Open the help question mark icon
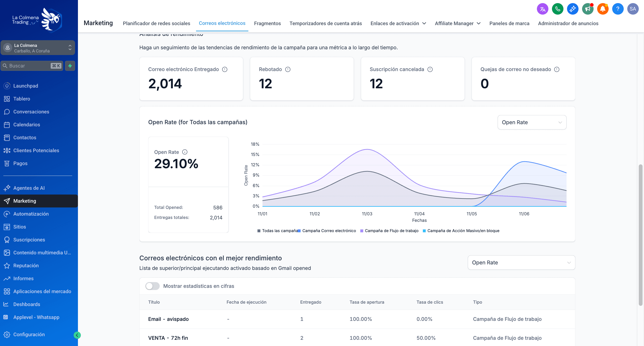 click(x=617, y=9)
